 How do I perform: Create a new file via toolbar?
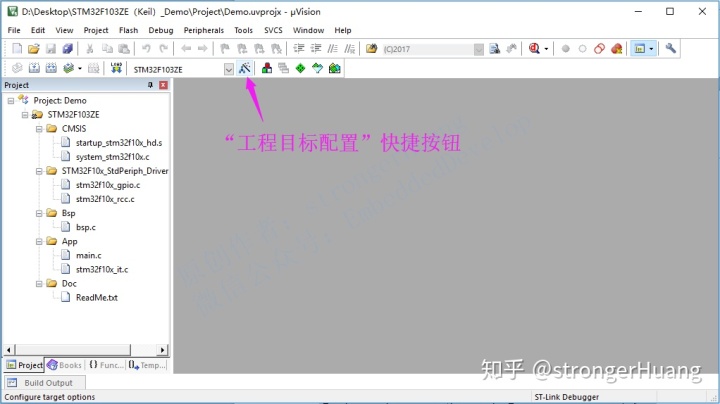coord(17,49)
